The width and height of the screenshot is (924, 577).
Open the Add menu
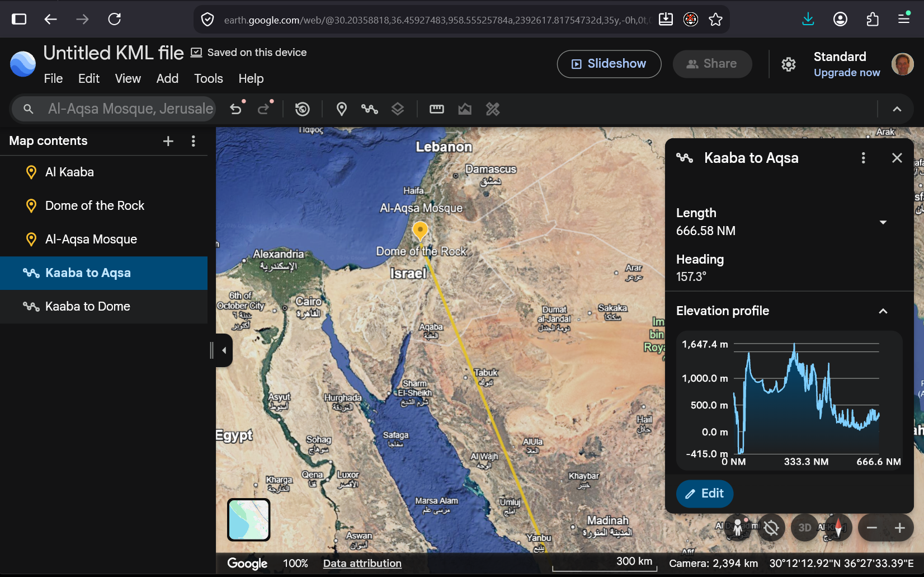(x=167, y=79)
